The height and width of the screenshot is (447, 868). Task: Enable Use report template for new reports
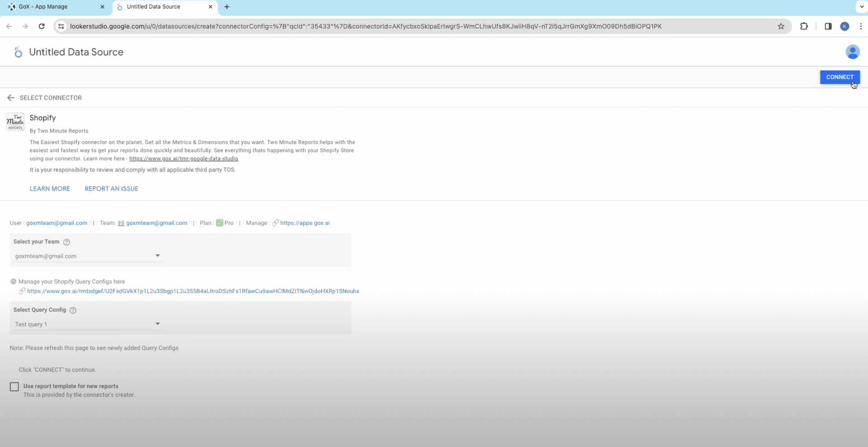click(14, 387)
